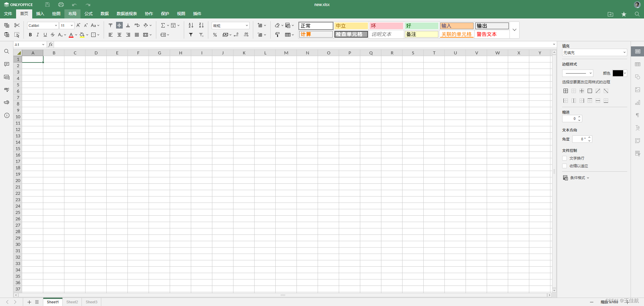Open About info icon in left sidebar
Viewport: 644px width, 306px height.
pos(6,115)
